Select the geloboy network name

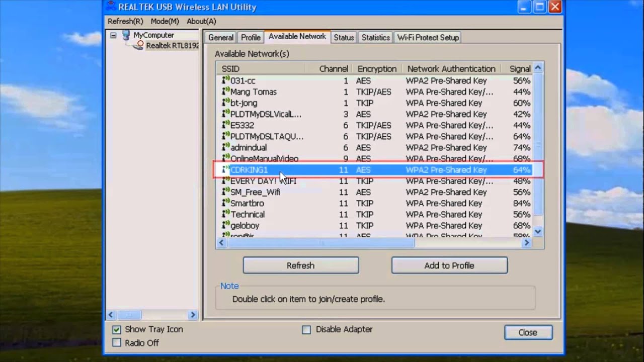pos(245,226)
